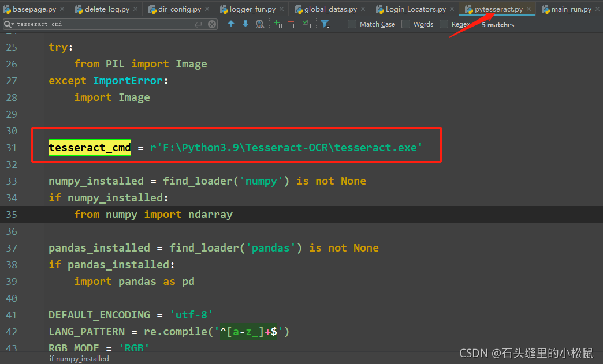Click 'ndarray' on line 35
603x364 pixels.
(210, 214)
